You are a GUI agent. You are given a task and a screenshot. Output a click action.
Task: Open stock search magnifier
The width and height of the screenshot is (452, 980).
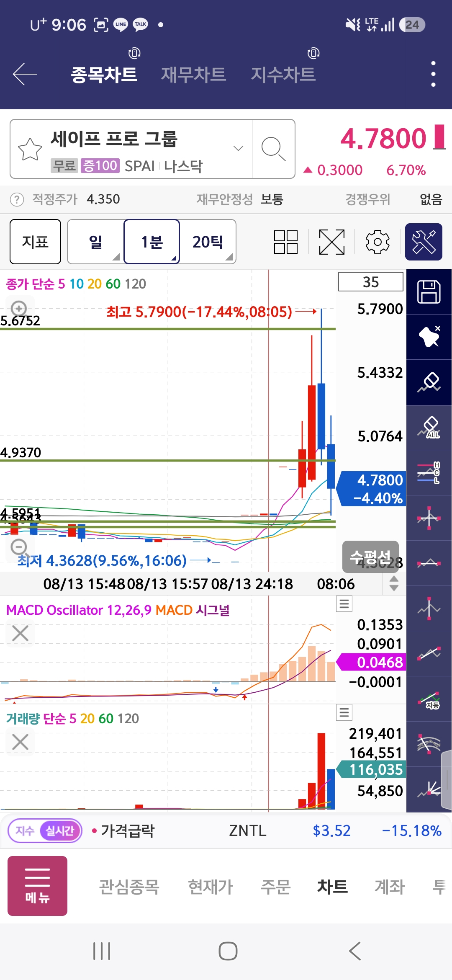pos(273,149)
